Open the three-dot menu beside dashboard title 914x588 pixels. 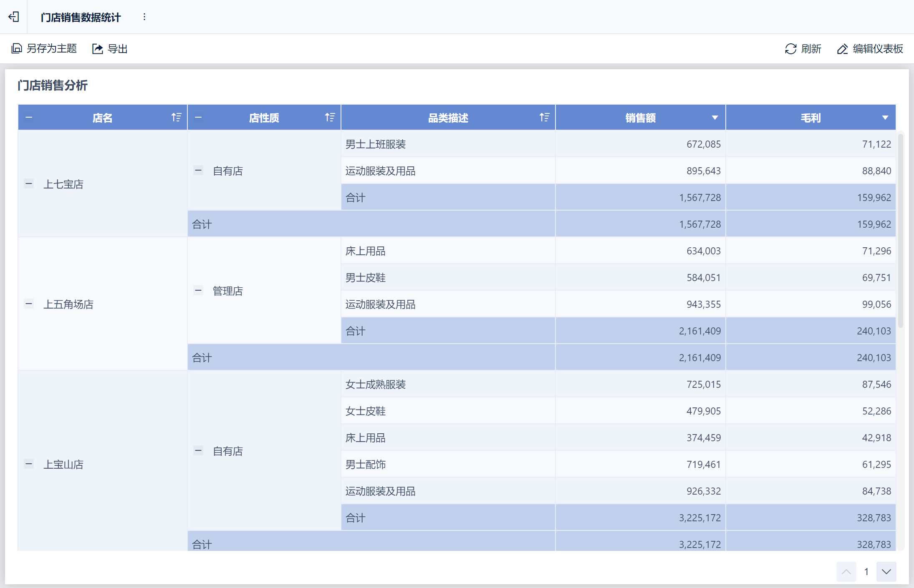pos(144,17)
